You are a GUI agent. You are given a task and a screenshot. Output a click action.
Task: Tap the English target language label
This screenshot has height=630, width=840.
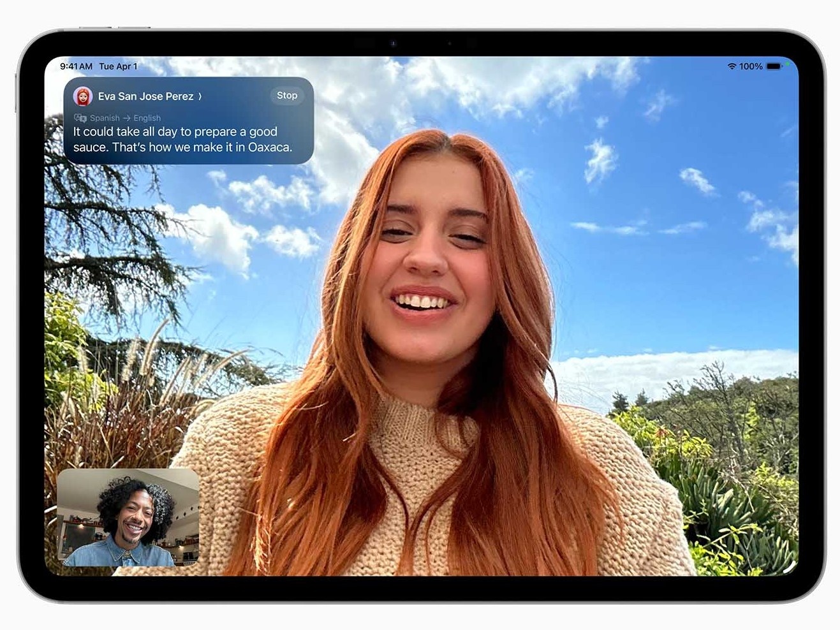point(147,118)
